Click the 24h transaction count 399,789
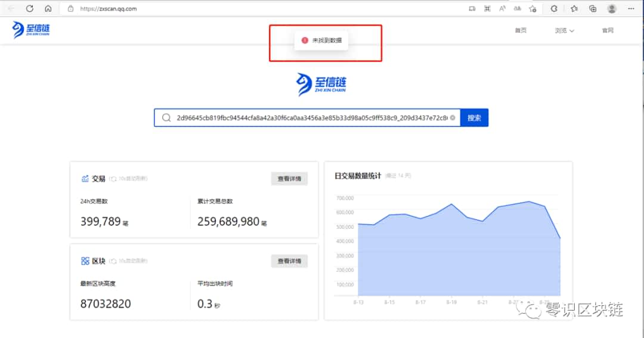 click(x=101, y=222)
